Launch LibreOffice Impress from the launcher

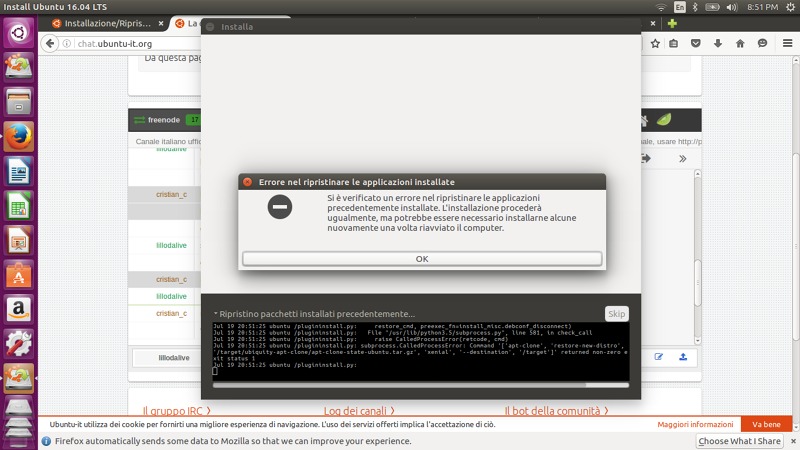(18, 241)
